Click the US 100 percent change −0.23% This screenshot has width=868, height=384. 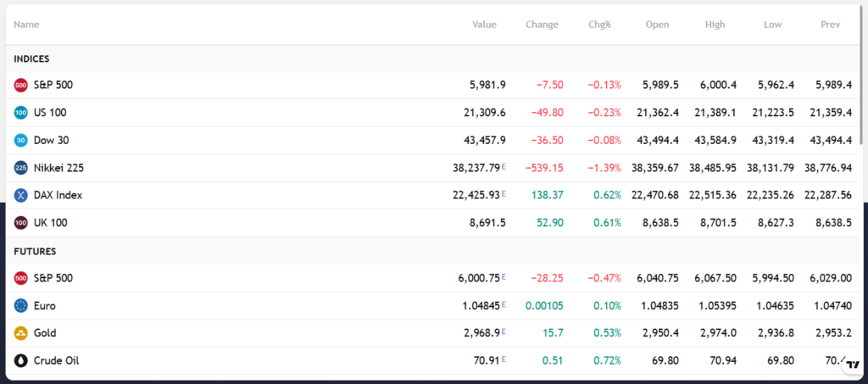tap(604, 113)
